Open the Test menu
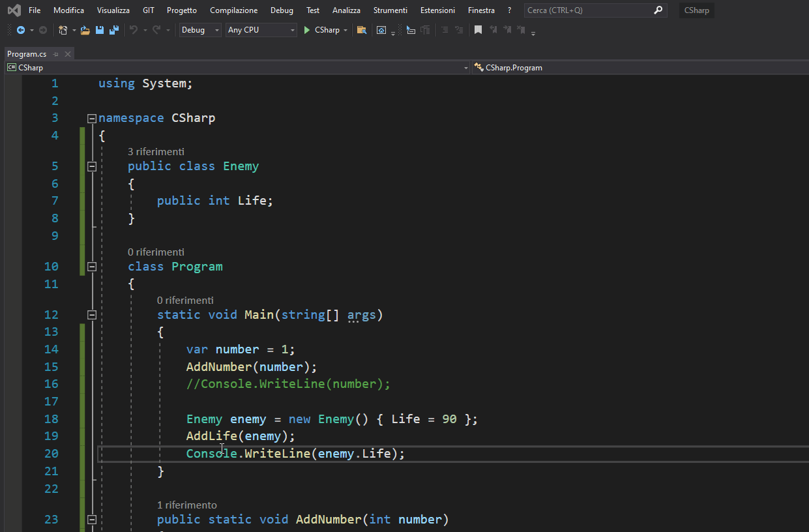 coord(313,10)
